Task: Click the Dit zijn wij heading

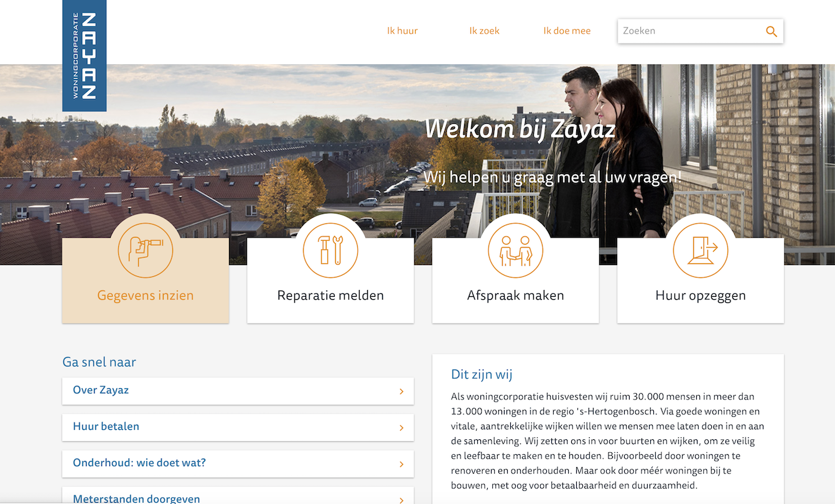Action: [482, 375]
